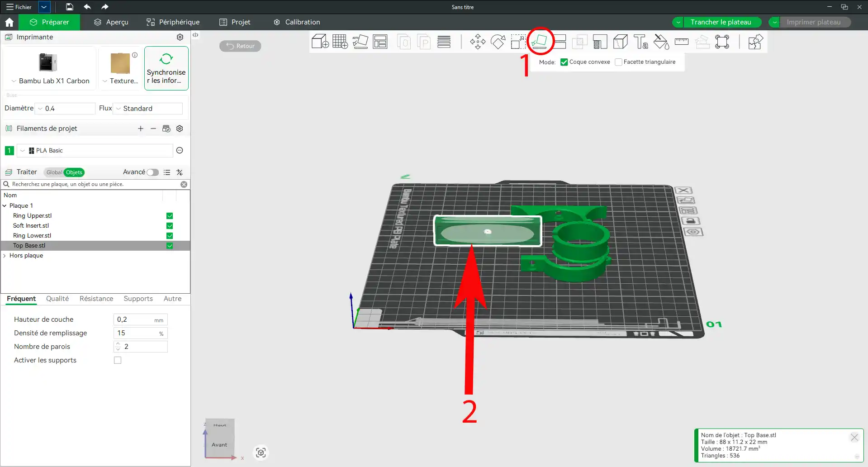Select the Rotate tool
This screenshot has height=467, width=868.
[x=498, y=42]
